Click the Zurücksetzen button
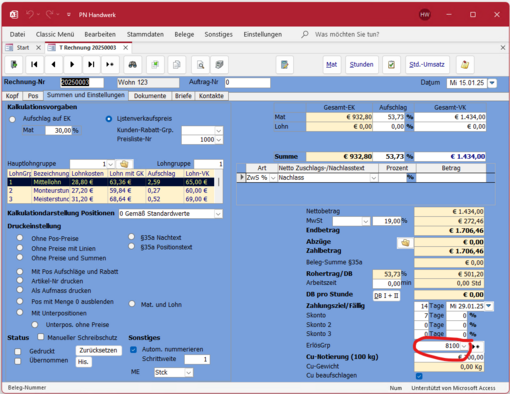 (98, 350)
